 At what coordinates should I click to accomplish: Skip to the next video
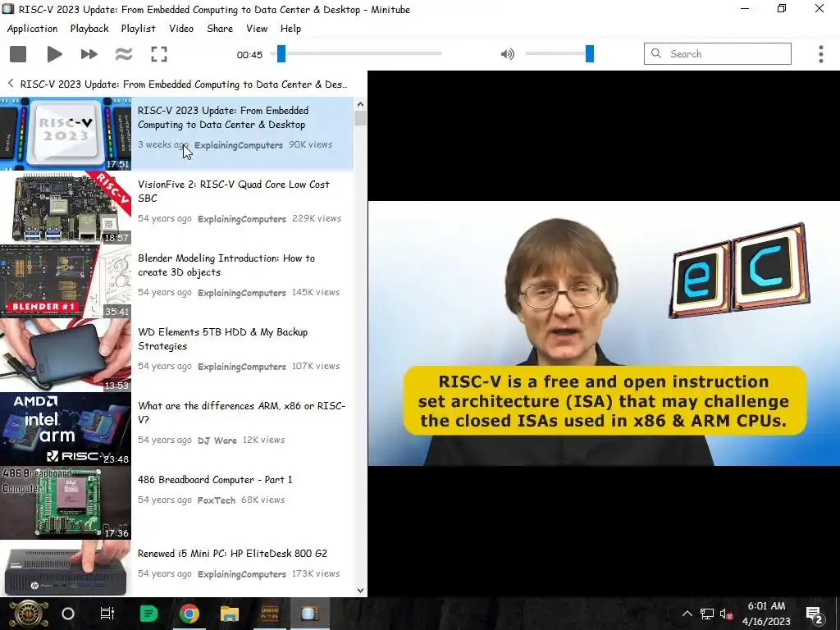click(x=89, y=54)
